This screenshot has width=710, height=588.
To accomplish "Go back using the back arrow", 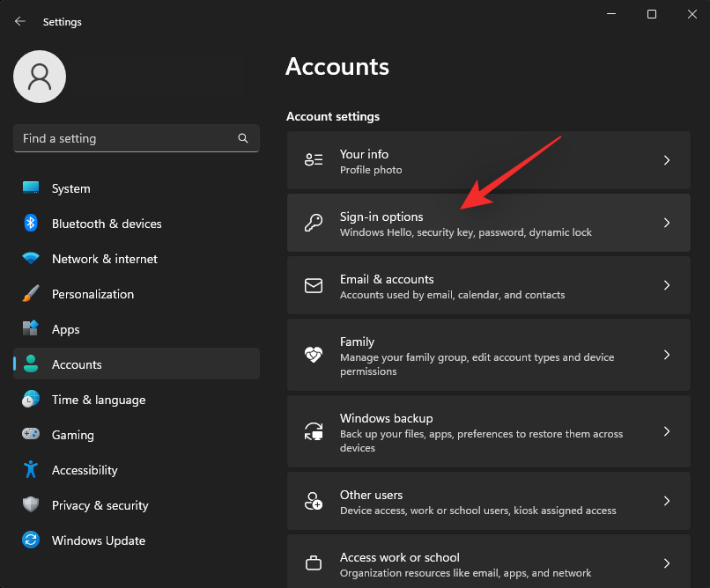I will (x=20, y=22).
